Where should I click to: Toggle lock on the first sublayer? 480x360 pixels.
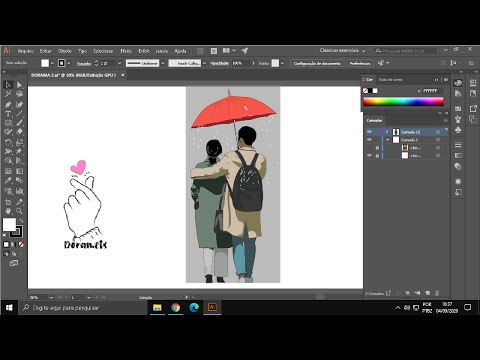(x=377, y=148)
